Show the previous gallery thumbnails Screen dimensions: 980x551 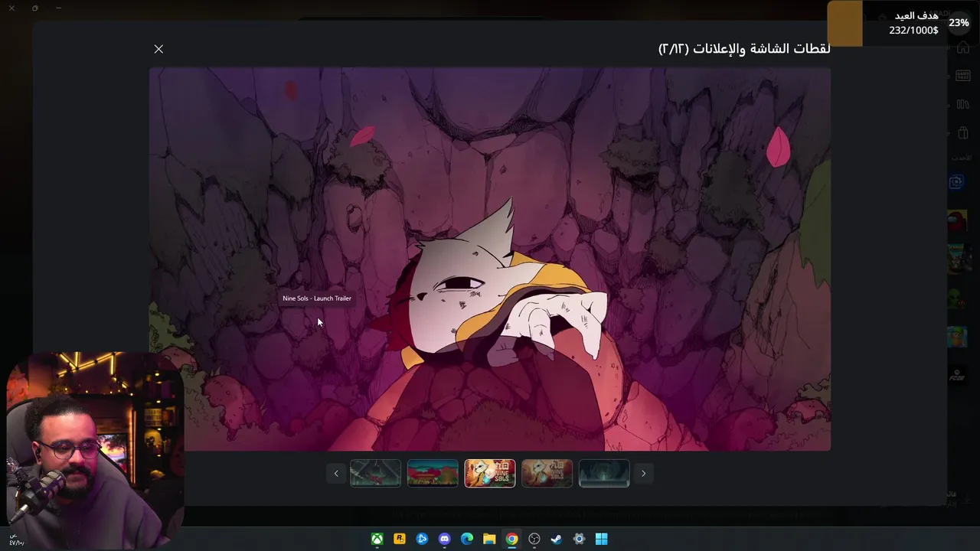pyautogui.click(x=335, y=474)
